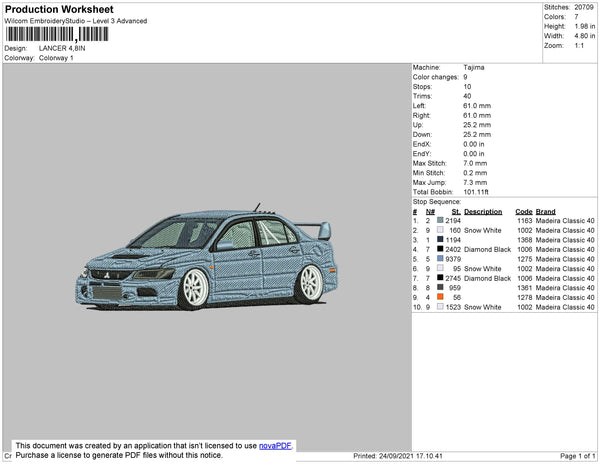
Task: Click the Up value 25.2 mm
Action: [x=477, y=125]
